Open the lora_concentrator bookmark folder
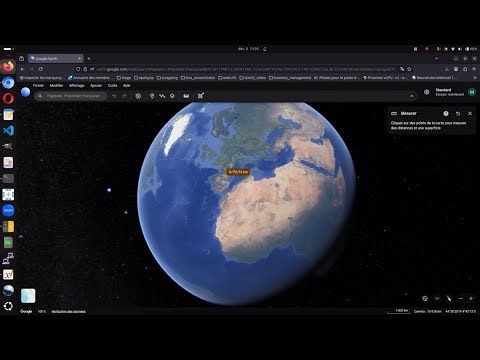This screenshot has width=480, height=360. (198, 78)
